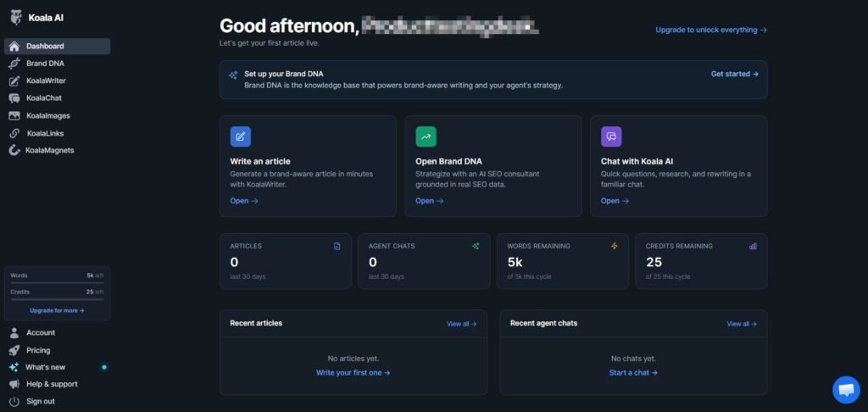868x412 pixels.
Task: Click Write your first one link
Action: click(353, 373)
